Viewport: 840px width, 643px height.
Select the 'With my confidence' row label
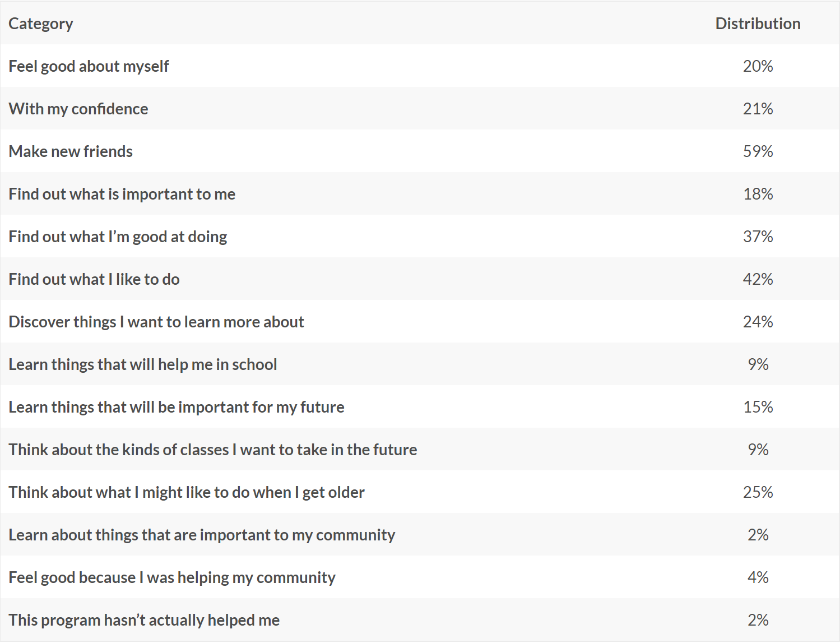point(78,109)
